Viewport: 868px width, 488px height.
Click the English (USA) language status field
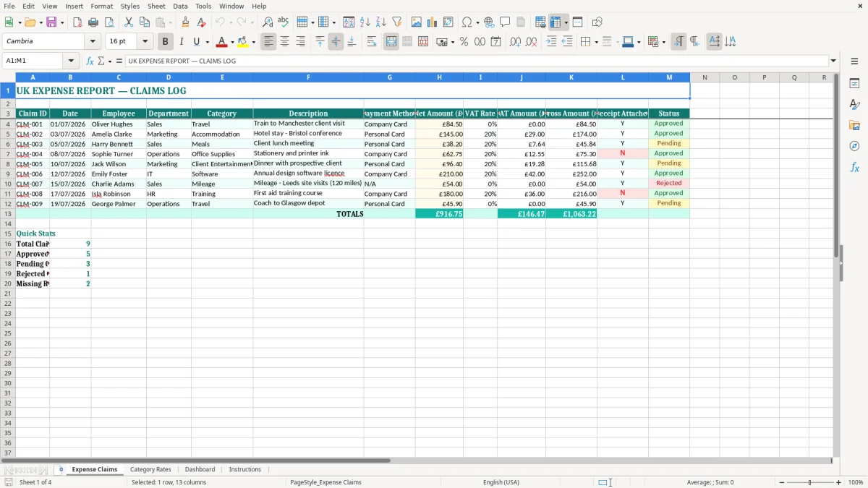[501, 482]
